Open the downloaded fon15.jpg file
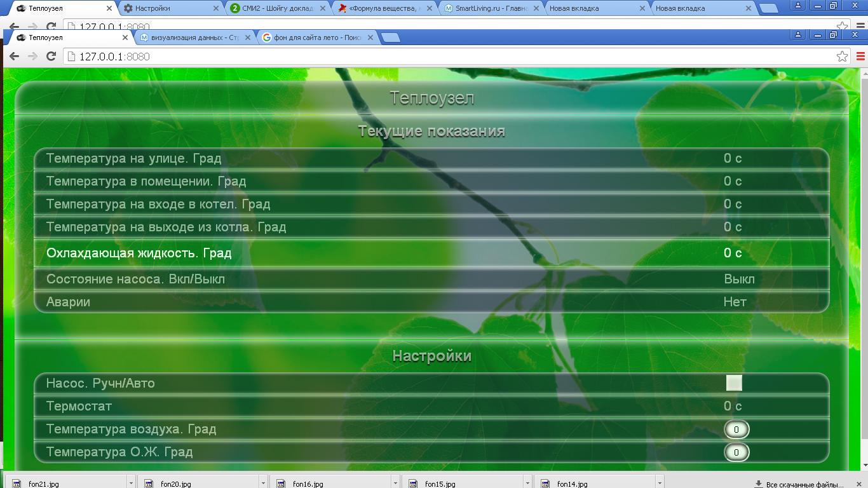The image size is (868, 488). [440, 484]
